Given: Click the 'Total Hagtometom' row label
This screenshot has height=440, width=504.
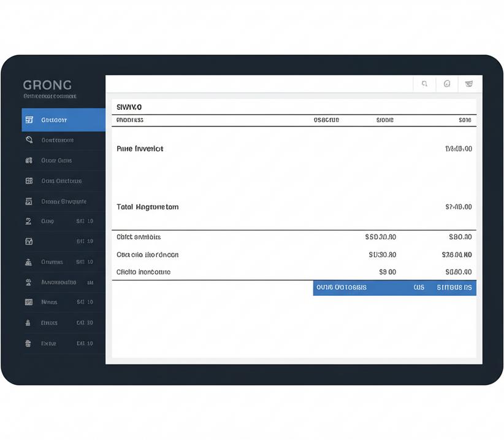Looking at the screenshot, I should pyautogui.click(x=148, y=207).
